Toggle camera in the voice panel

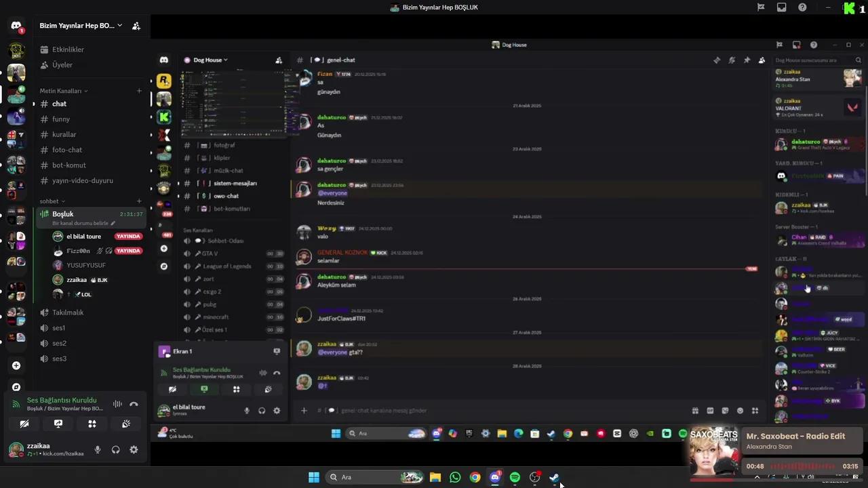click(24, 424)
